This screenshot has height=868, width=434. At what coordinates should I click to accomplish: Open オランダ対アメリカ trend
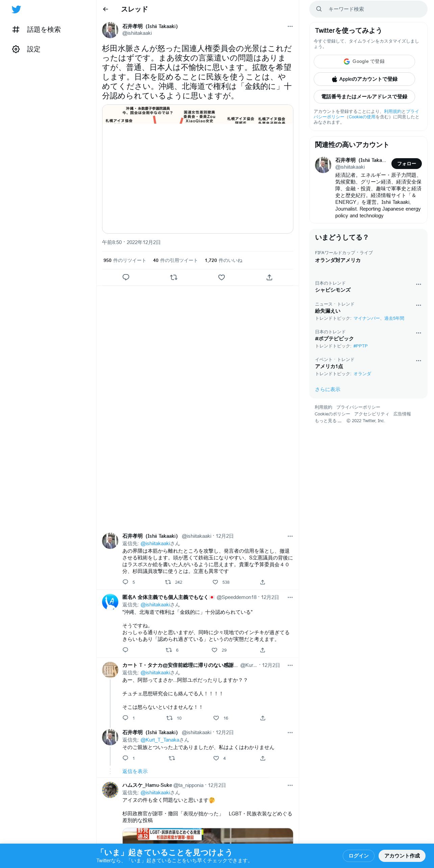tap(338, 260)
